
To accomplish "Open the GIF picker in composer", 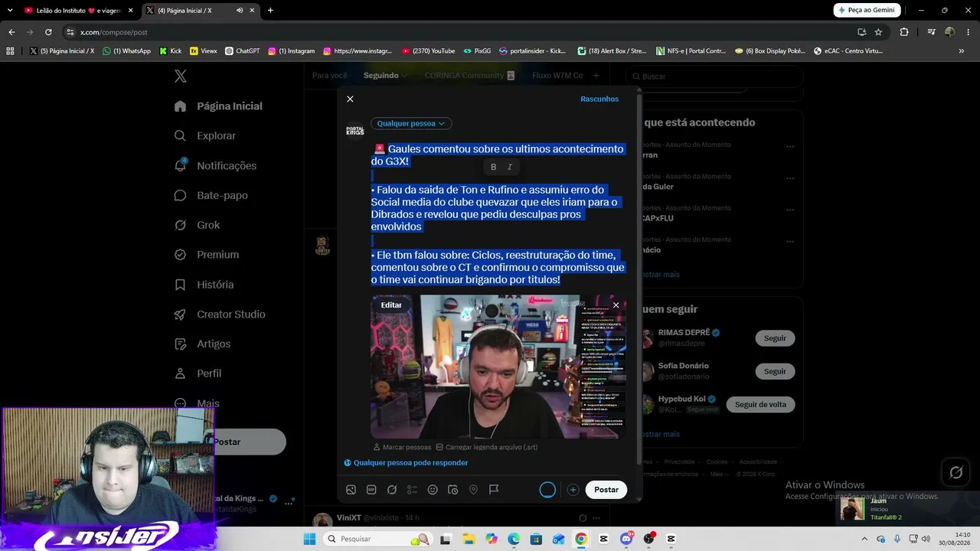I will point(371,490).
